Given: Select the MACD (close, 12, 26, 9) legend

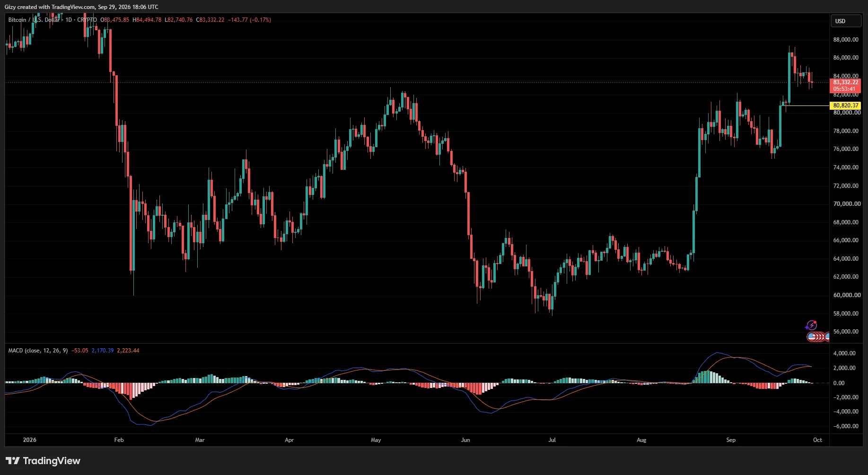Looking at the screenshot, I should tap(38, 351).
